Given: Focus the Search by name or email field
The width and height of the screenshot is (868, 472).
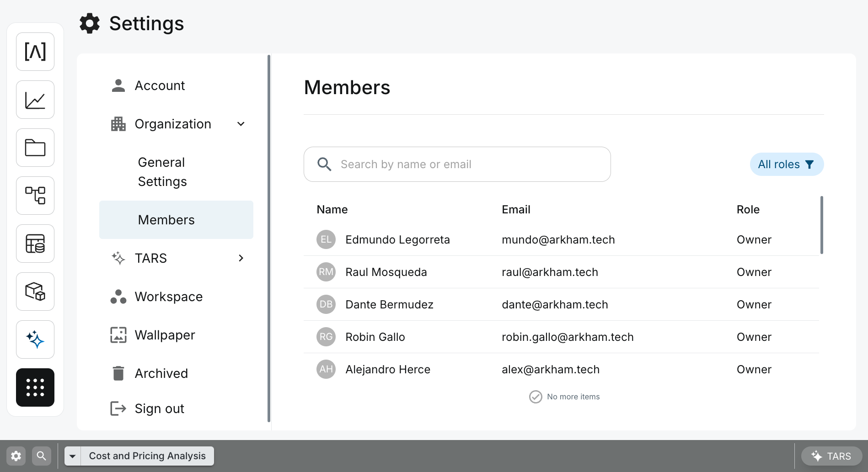Looking at the screenshot, I should 457,164.
